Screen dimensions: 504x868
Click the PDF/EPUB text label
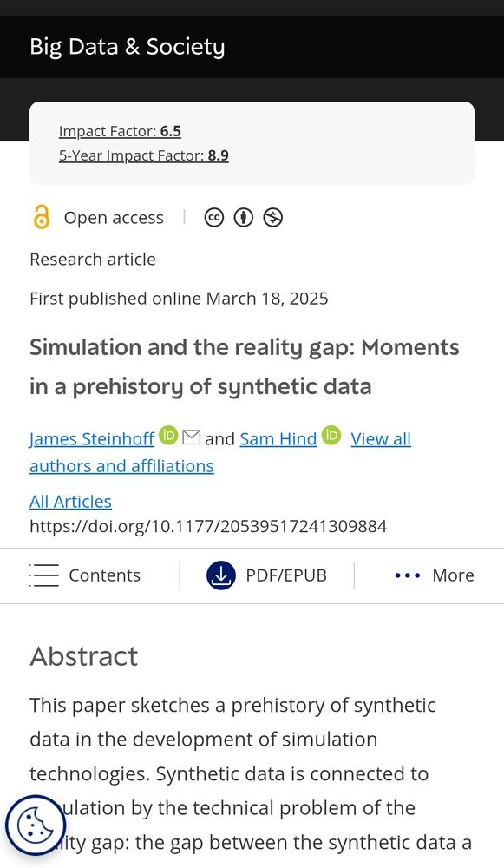pos(286,575)
